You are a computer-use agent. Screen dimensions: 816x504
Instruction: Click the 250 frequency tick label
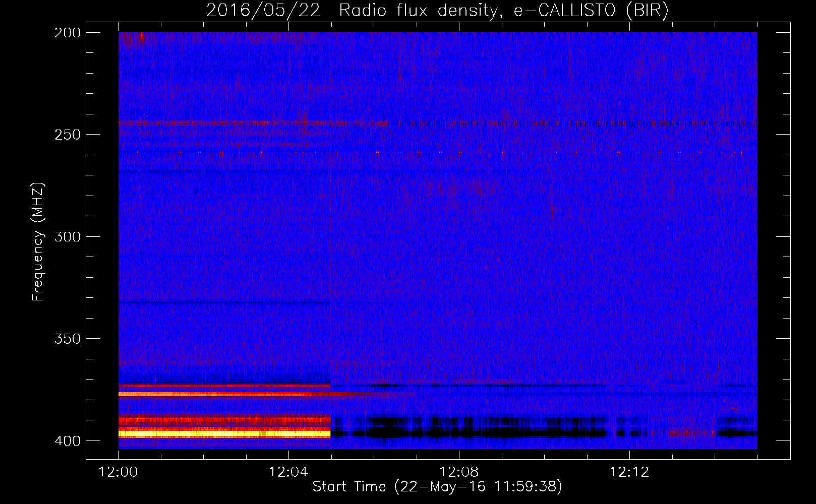68,135
